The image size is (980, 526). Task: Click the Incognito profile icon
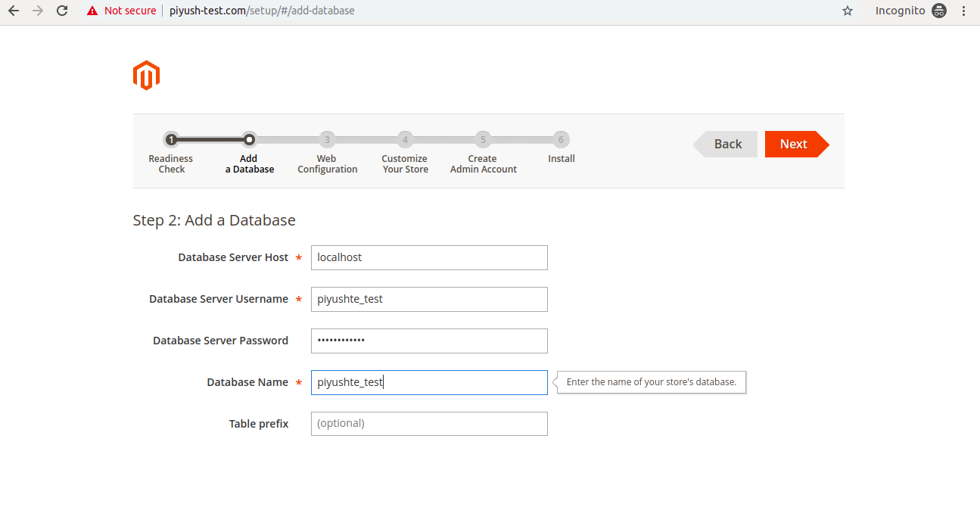tap(939, 11)
